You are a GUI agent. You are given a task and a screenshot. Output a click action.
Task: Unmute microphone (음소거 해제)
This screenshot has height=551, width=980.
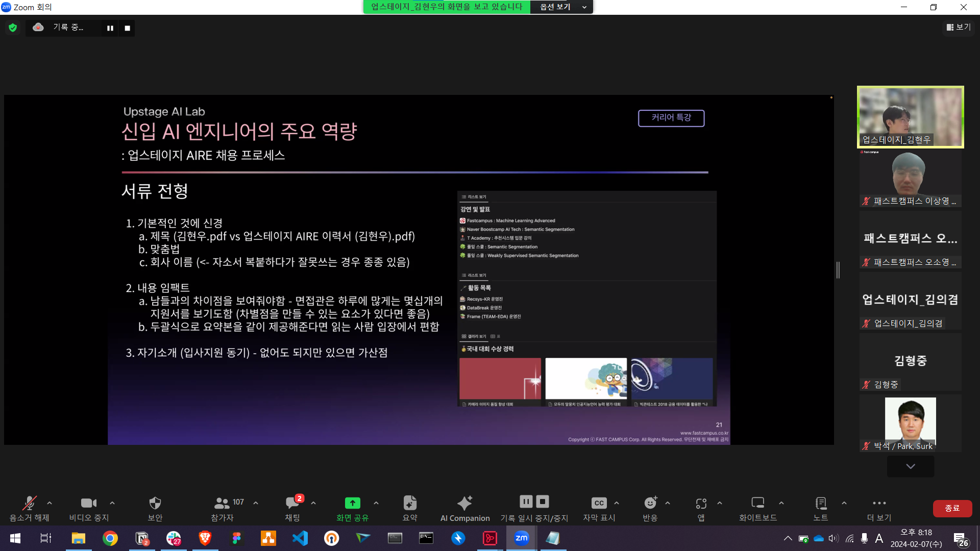[x=29, y=503]
